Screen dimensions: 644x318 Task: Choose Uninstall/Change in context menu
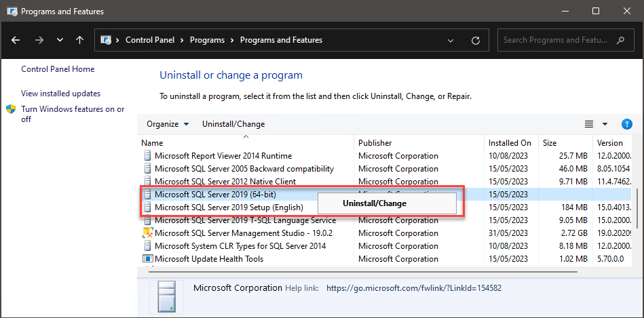tap(387, 203)
